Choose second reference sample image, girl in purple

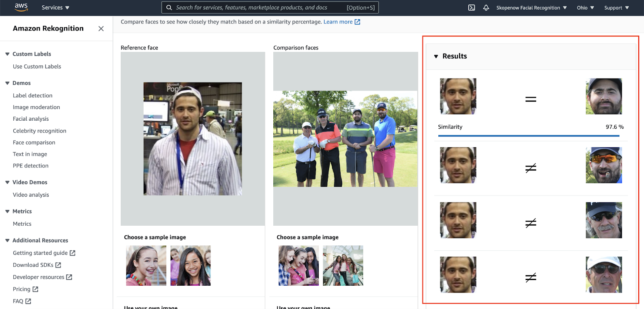(190, 266)
